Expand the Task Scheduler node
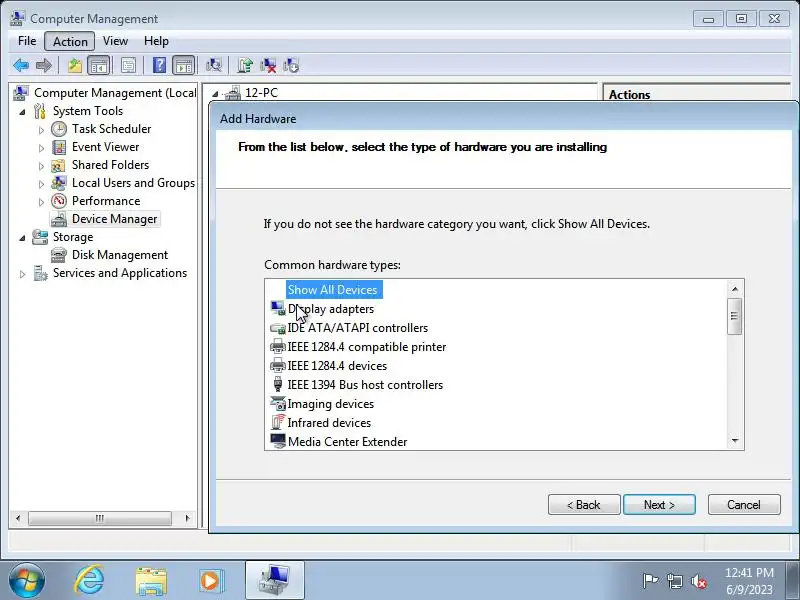Screen dimensions: 800x600 (x=41, y=130)
